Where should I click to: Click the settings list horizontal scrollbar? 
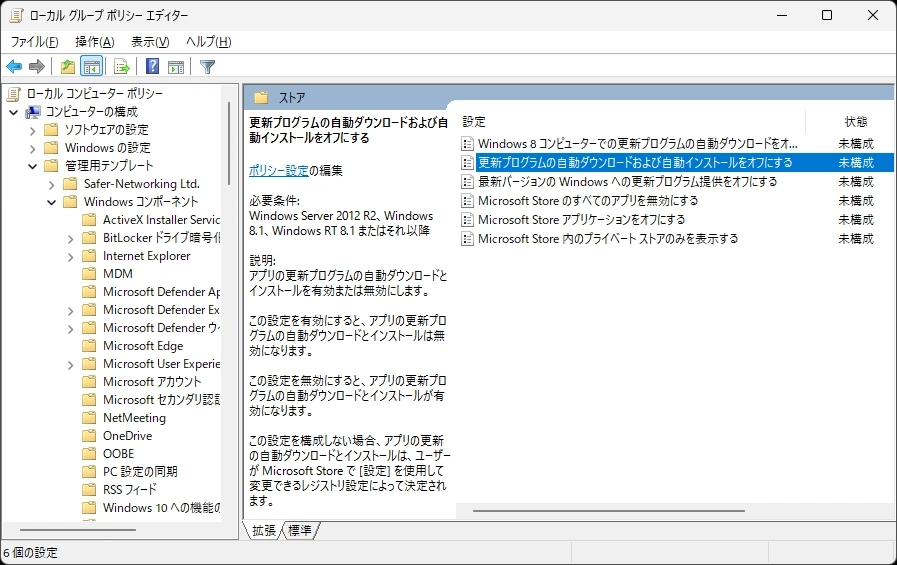tap(609, 511)
